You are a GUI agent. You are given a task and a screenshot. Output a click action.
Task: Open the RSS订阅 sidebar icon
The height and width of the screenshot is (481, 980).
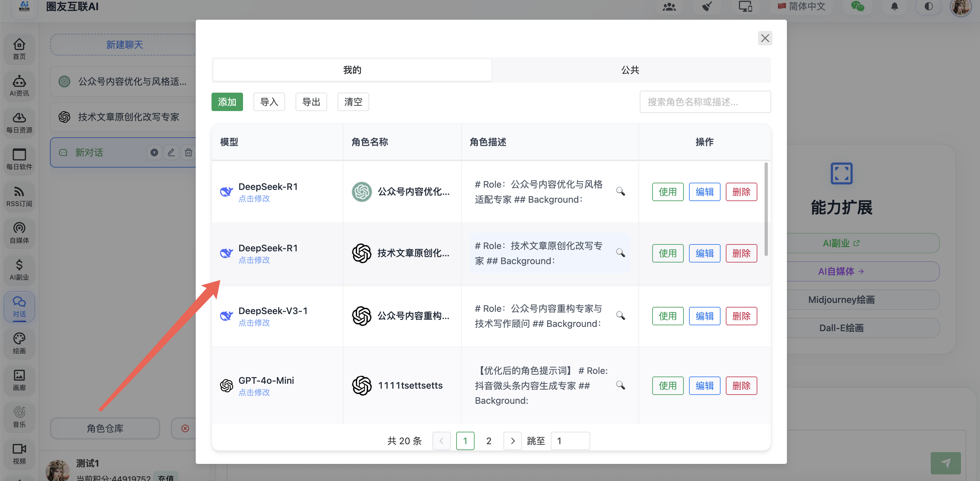(x=19, y=197)
